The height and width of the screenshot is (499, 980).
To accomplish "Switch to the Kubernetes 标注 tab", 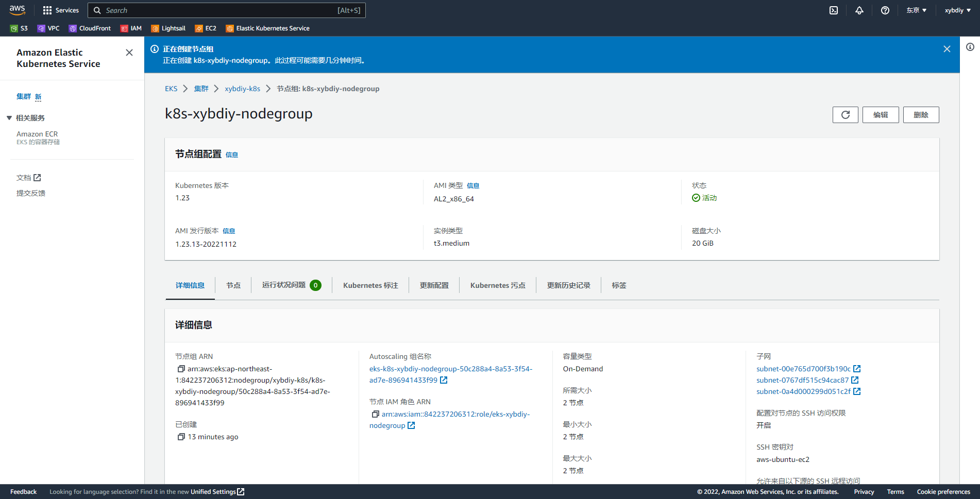I will [370, 285].
